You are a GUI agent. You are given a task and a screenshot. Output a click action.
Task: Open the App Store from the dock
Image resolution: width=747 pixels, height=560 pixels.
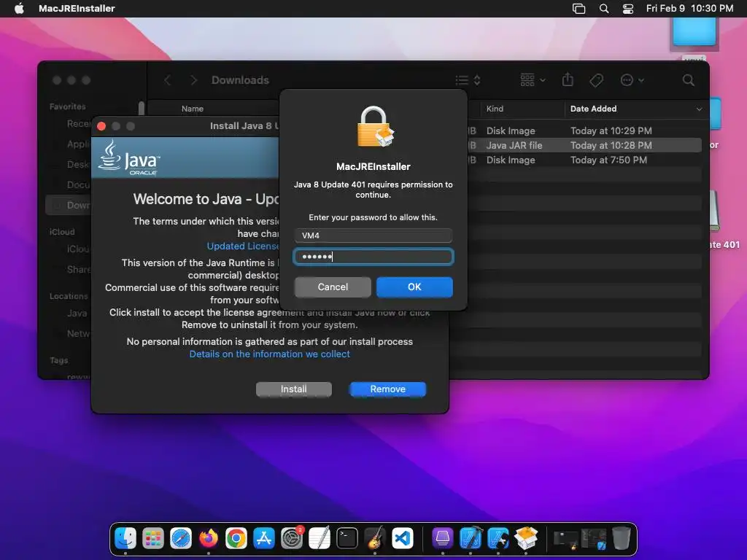(263, 539)
